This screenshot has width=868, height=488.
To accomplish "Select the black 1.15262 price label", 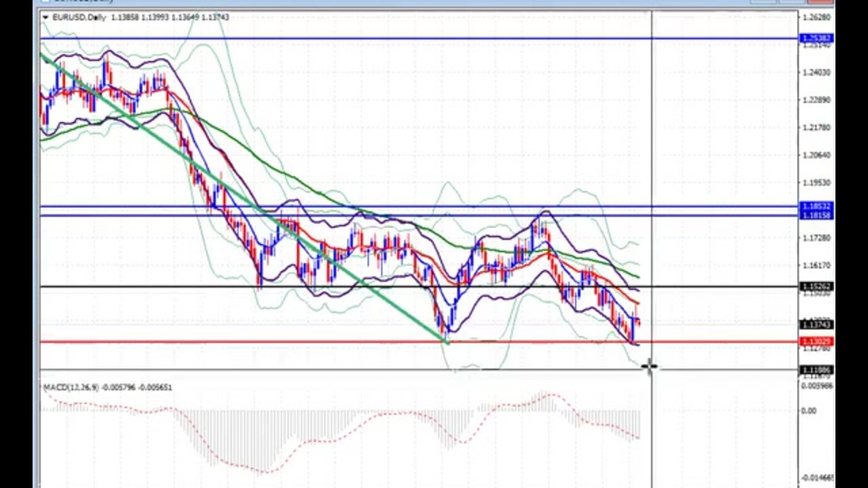I will [816, 286].
